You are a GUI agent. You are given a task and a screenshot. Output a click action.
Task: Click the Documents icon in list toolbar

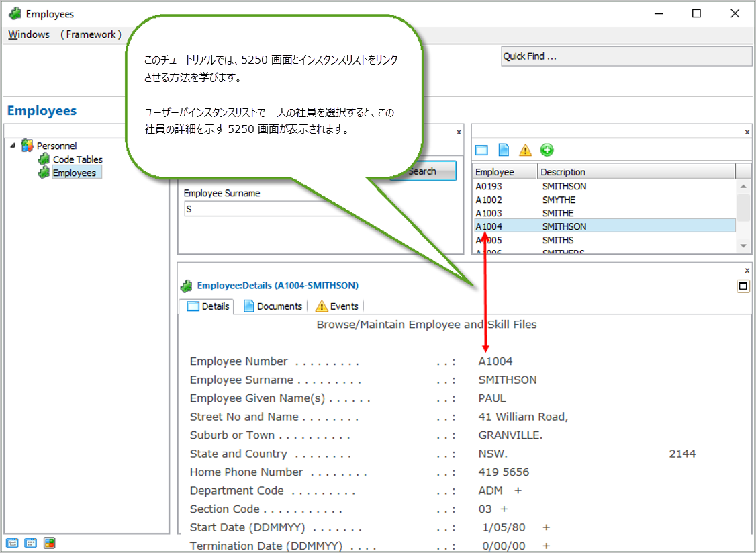[x=503, y=150]
